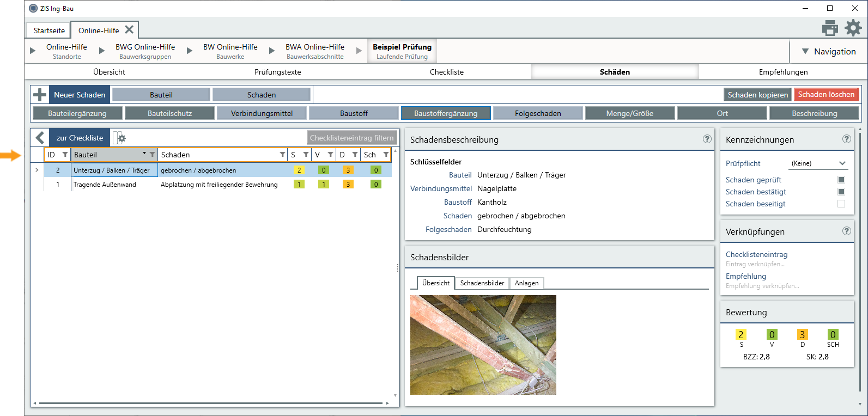Click the plus icon for Neuer Schaden
The width and height of the screenshot is (868, 416).
[x=40, y=95]
